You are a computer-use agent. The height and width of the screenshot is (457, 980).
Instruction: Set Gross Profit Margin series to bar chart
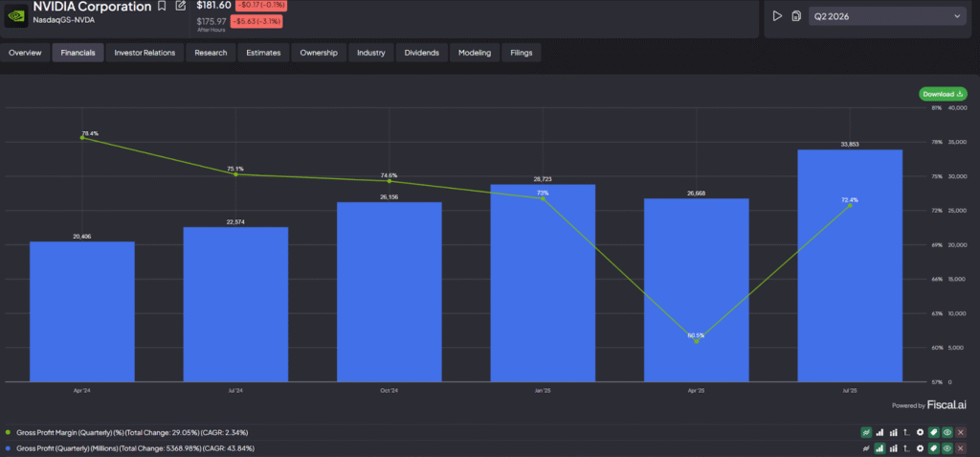click(x=880, y=432)
